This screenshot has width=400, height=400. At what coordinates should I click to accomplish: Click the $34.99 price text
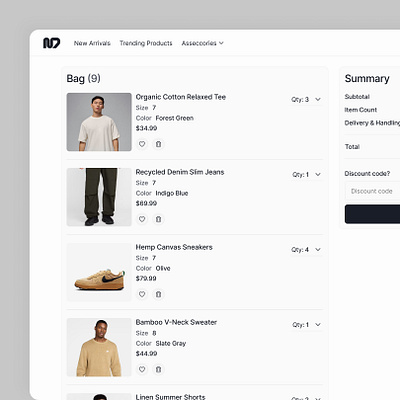[x=146, y=128]
